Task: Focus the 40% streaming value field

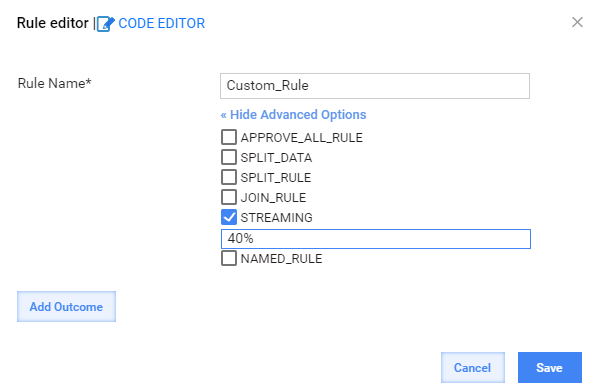Action: click(376, 239)
